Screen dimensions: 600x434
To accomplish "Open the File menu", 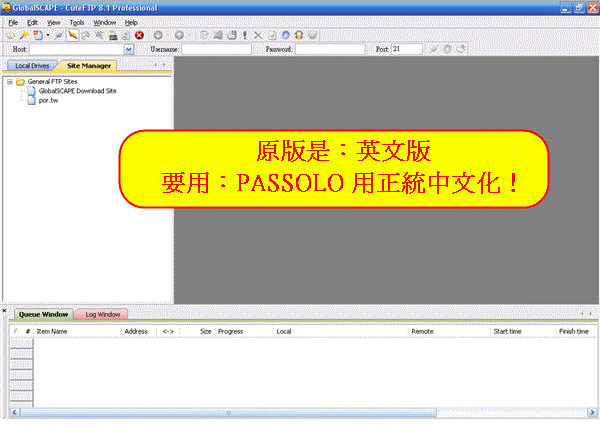I will [x=13, y=21].
